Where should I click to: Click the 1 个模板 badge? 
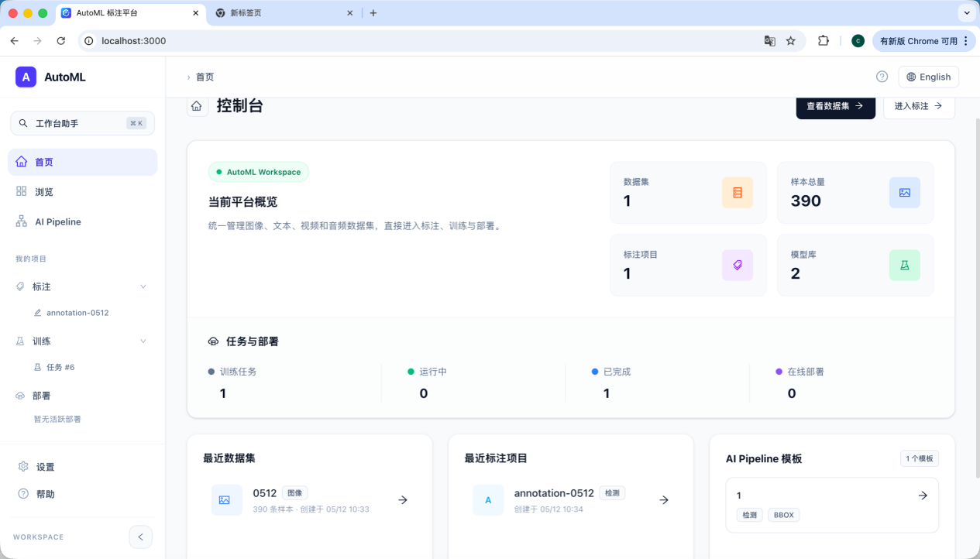[920, 458]
